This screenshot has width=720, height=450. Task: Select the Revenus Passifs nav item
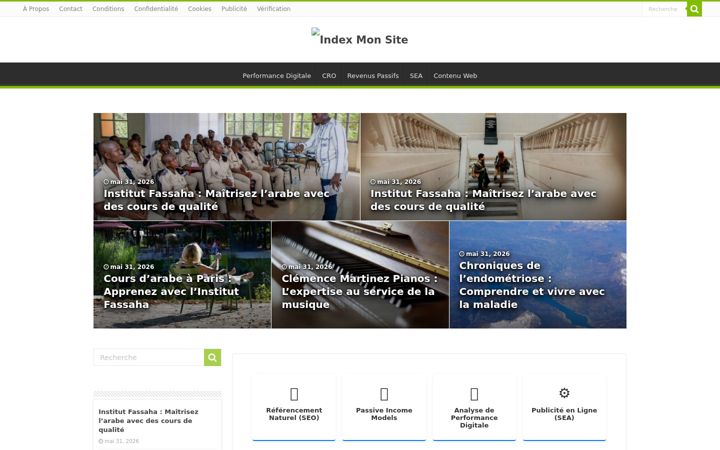click(373, 76)
